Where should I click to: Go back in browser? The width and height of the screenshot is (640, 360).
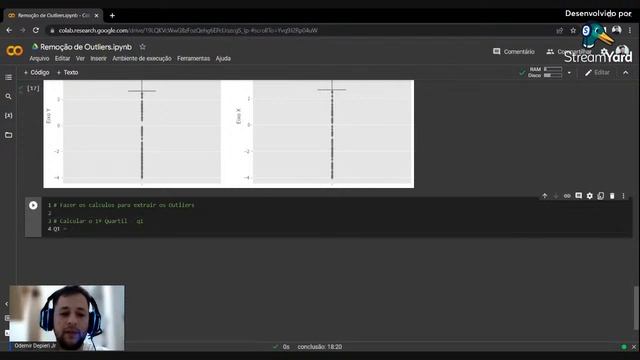pos(9,30)
